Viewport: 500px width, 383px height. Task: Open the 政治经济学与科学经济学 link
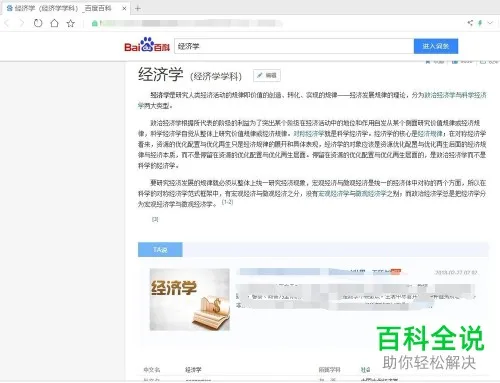pyautogui.click(x=455, y=95)
